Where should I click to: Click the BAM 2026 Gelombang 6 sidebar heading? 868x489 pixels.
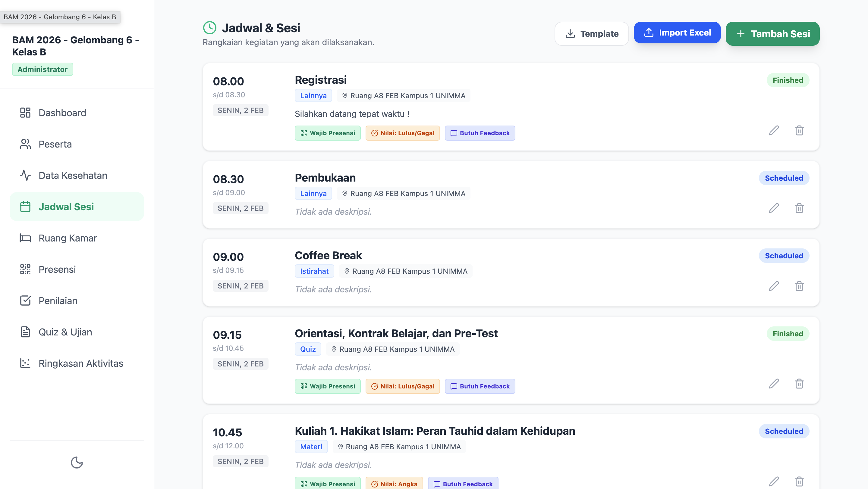tap(76, 46)
